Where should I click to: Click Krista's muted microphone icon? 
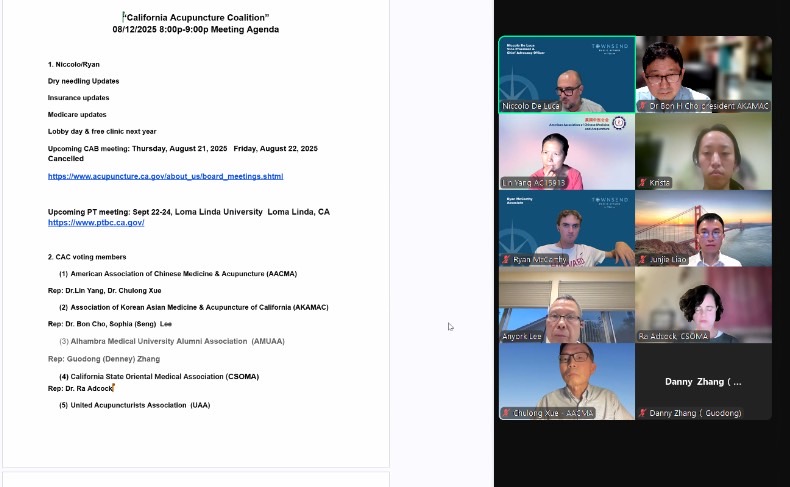pyautogui.click(x=643, y=183)
